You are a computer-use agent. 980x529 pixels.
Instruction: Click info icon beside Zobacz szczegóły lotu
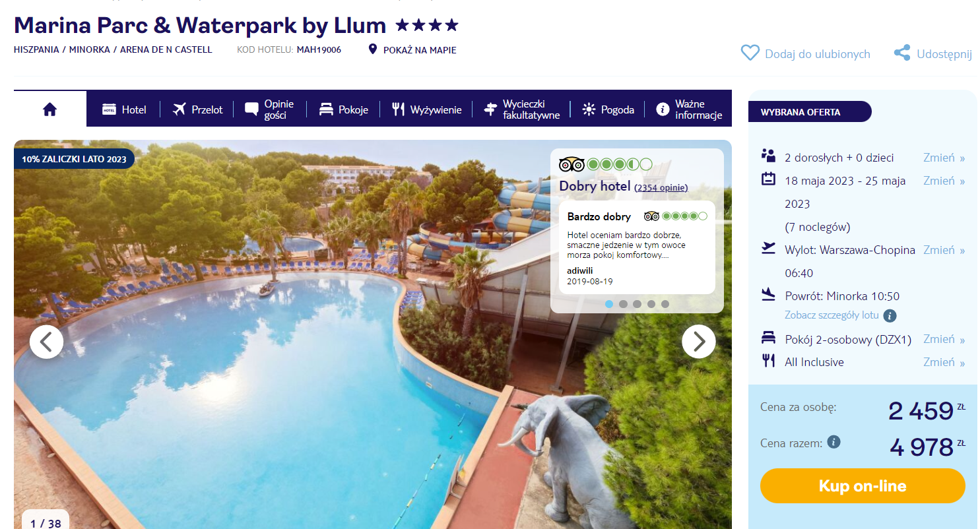(890, 315)
